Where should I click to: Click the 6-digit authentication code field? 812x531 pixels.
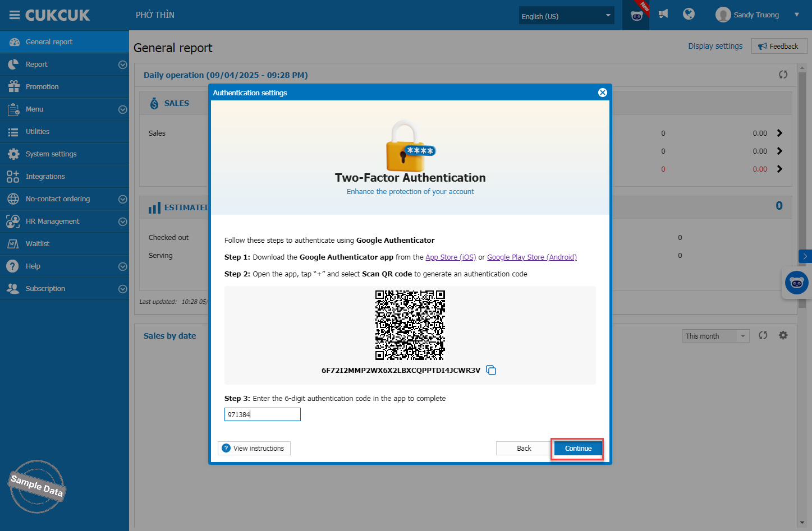(263, 414)
